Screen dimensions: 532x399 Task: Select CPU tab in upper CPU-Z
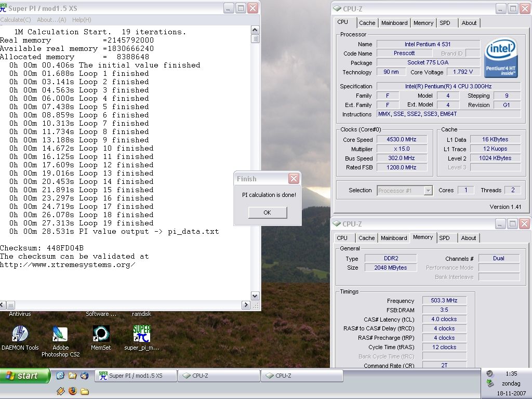click(343, 22)
